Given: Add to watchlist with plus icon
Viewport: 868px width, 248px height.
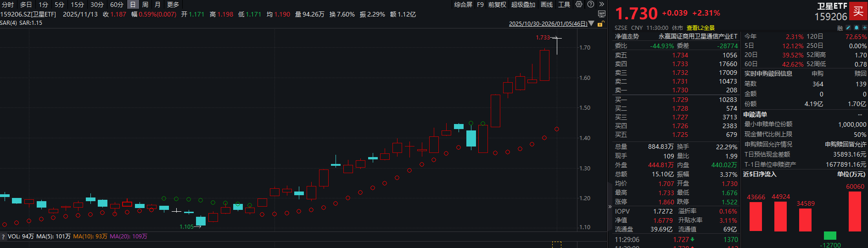Looking at the screenshot, I should coord(864,28).
